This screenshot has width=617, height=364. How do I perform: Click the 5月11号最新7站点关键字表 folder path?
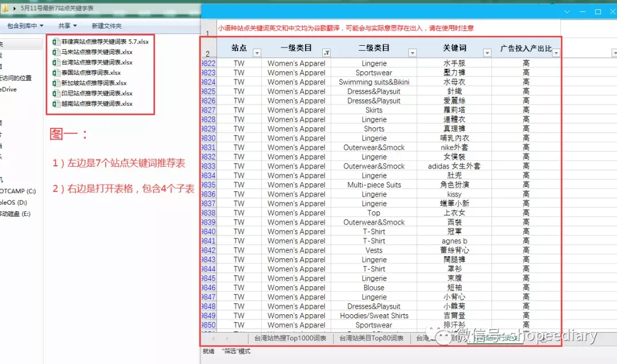[x=57, y=8]
